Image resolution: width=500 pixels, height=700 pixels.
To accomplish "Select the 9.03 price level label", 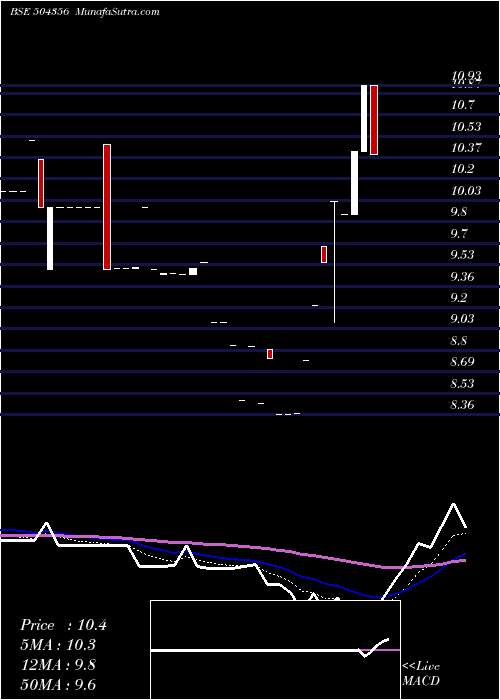I will coord(462,319).
